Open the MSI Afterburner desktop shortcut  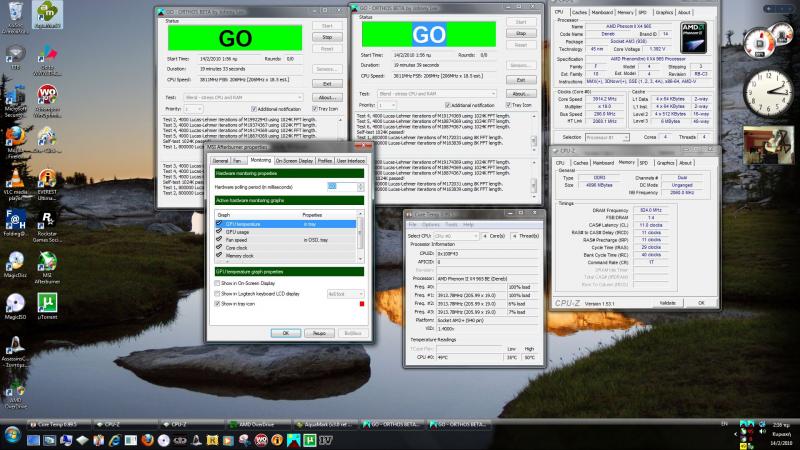click(47, 267)
